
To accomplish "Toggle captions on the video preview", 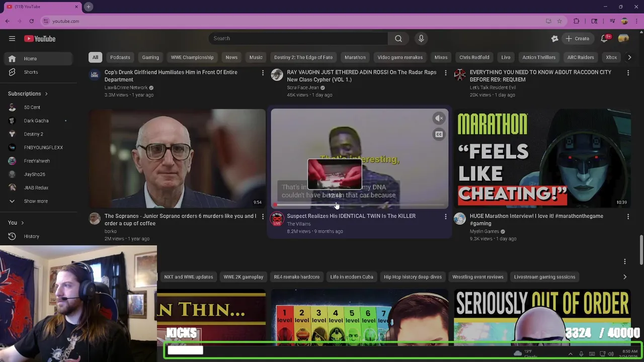I will [x=439, y=134].
